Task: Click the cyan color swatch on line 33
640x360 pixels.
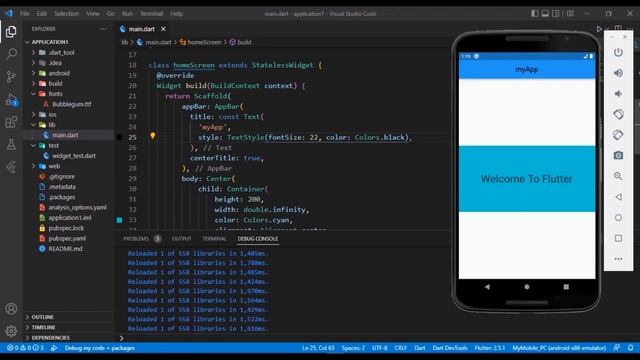Action: click(x=120, y=220)
